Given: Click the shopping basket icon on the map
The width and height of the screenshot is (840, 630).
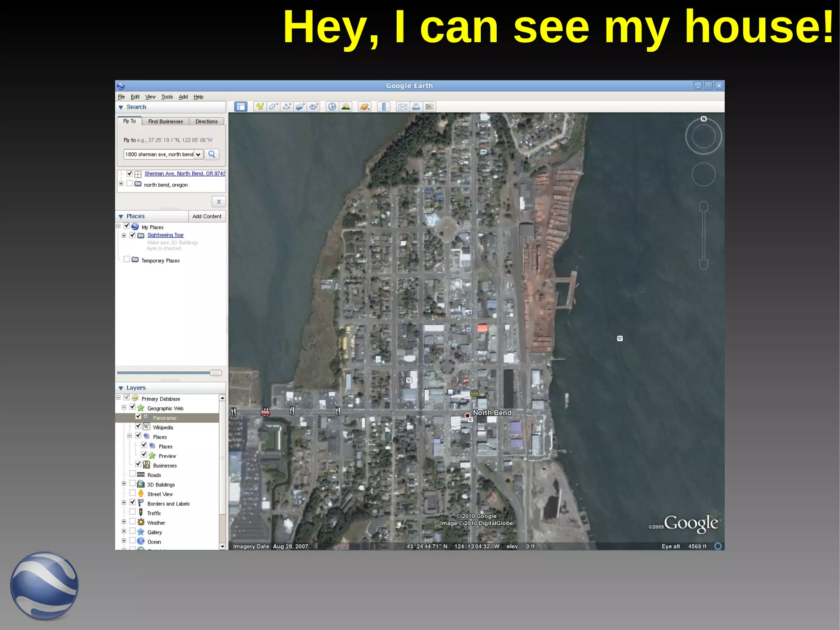Looking at the screenshot, I should [x=474, y=394].
